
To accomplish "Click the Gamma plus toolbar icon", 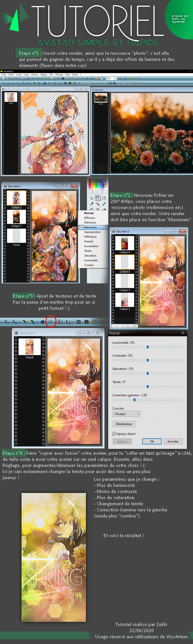I will [15, 321].
